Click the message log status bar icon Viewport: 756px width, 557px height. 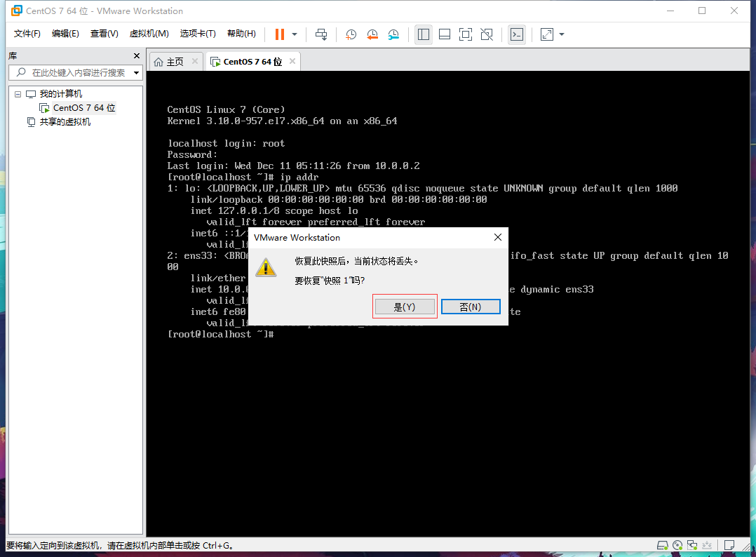(729, 546)
